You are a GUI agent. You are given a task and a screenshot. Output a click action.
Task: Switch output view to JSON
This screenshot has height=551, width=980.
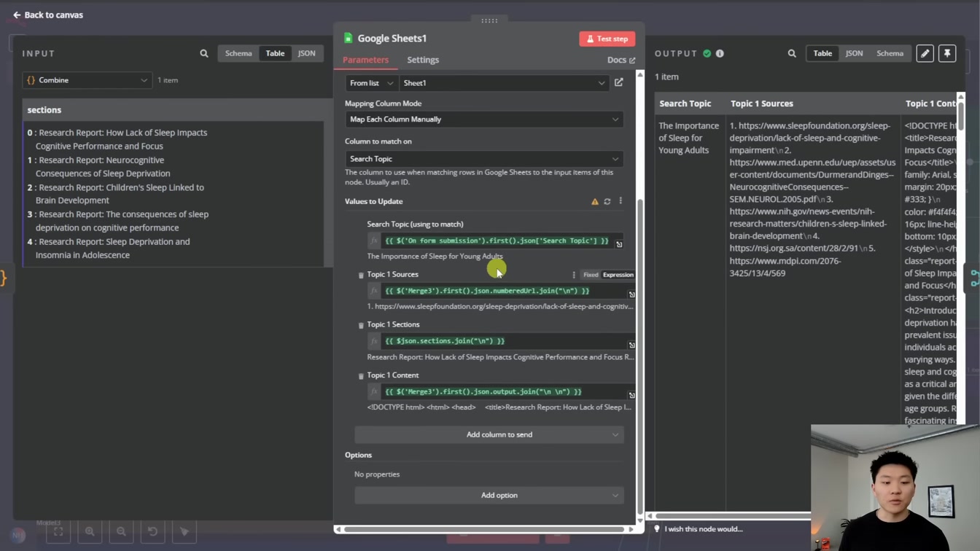coord(854,53)
